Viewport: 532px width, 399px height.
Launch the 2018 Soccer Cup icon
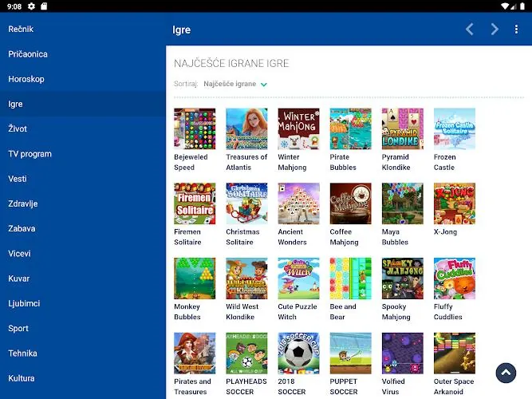coord(298,354)
